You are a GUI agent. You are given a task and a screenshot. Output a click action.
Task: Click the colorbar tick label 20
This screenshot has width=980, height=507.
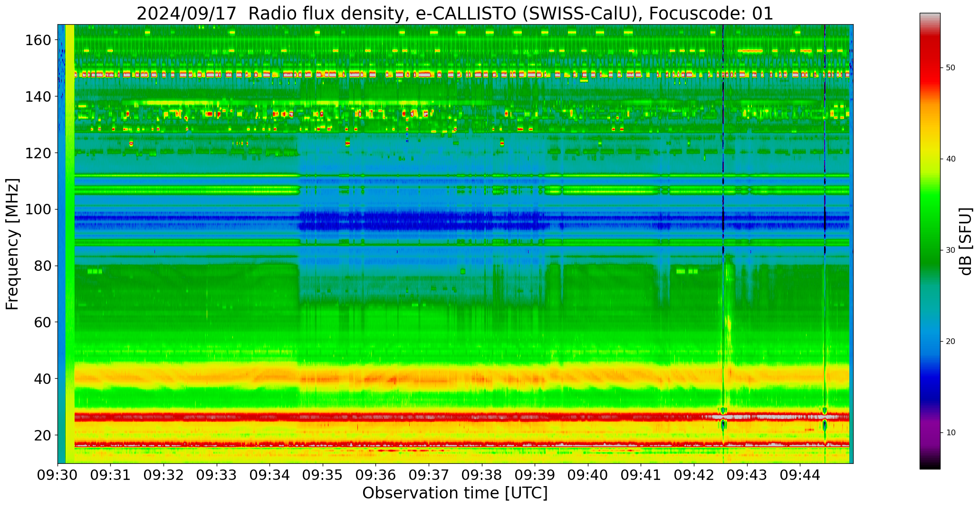tap(951, 341)
